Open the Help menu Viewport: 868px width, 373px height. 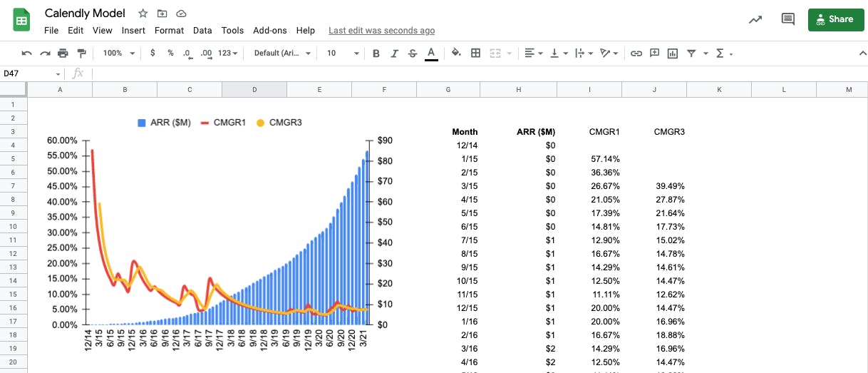(306, 31)
